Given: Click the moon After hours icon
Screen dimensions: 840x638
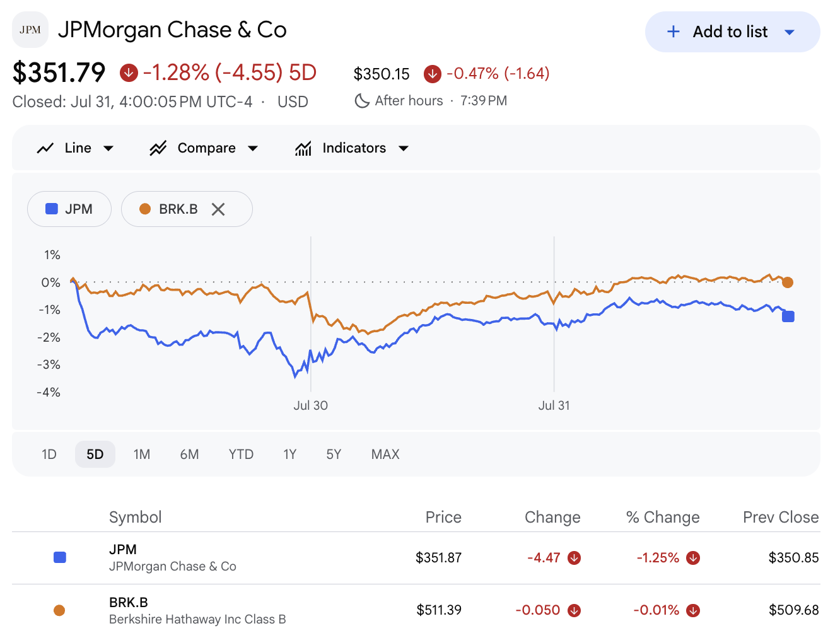Looking at the screenshot, I should point(362,101).
